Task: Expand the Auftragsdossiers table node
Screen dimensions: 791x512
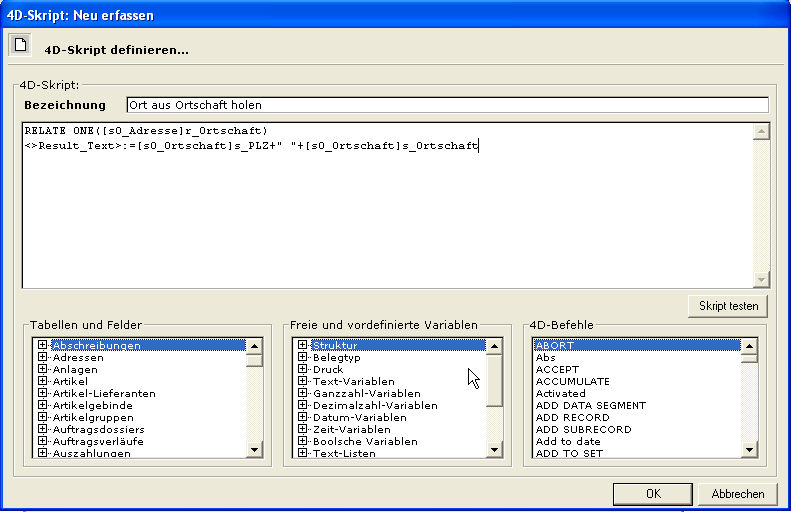Action: [x=43, y=430]
